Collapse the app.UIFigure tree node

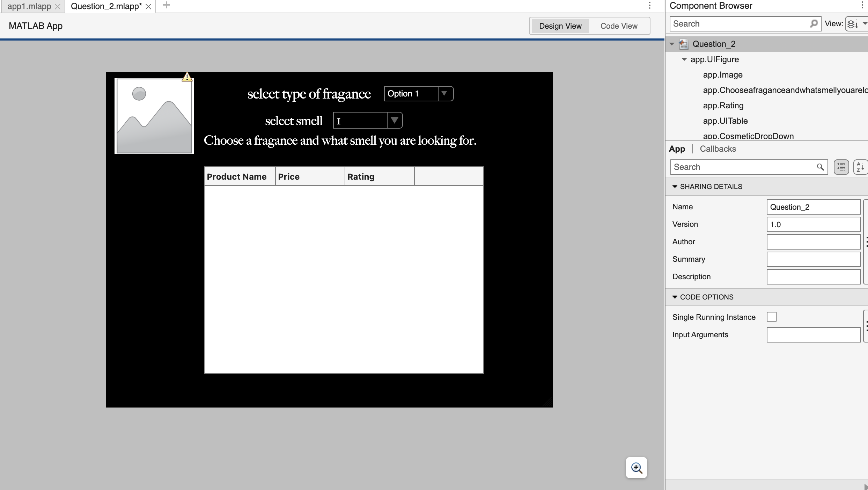[684, 59]
